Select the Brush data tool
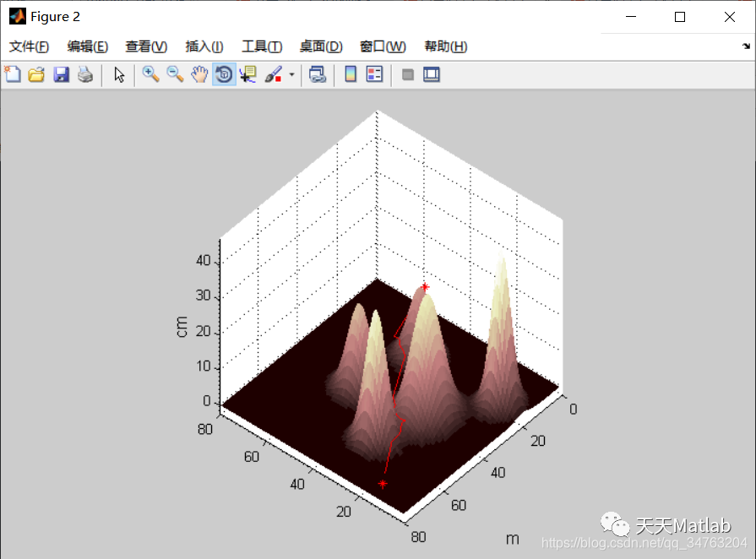 pos(272,74)
